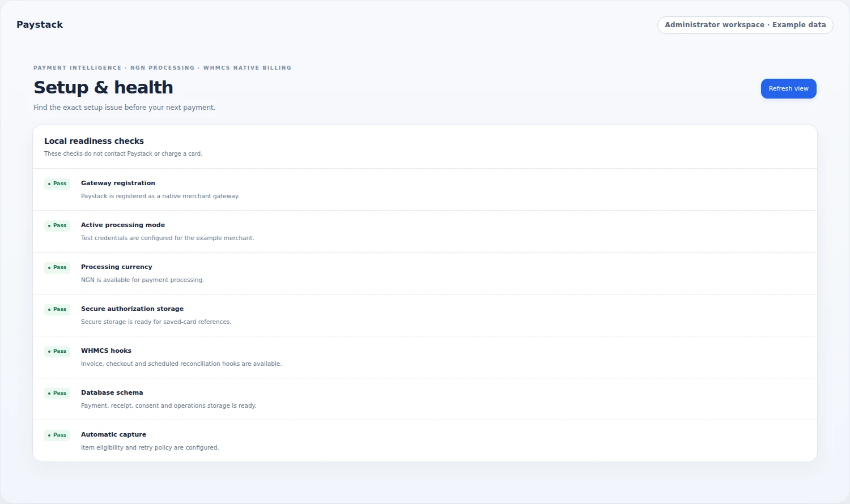850x504 pixels.
Task: Click the Pass badge for Database schema
Action: pos(57,393)
